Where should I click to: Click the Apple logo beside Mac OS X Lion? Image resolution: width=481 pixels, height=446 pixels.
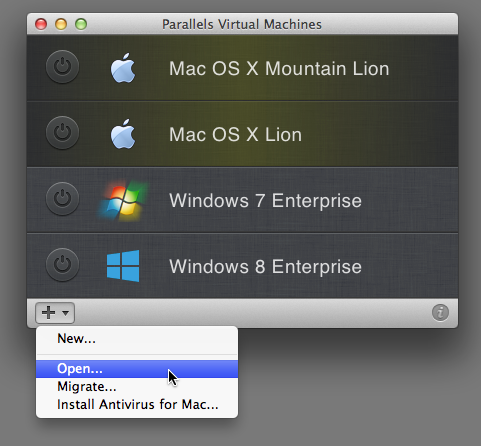(x=123, y=134)
